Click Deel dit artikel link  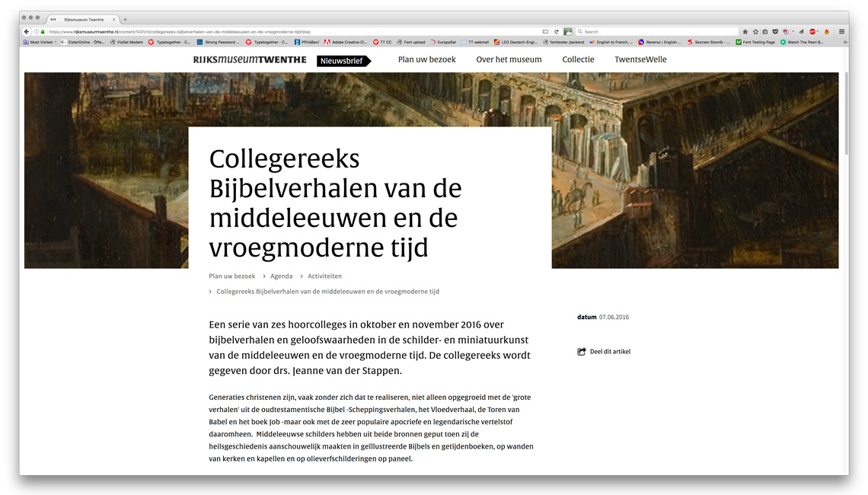tap(610, 352)
